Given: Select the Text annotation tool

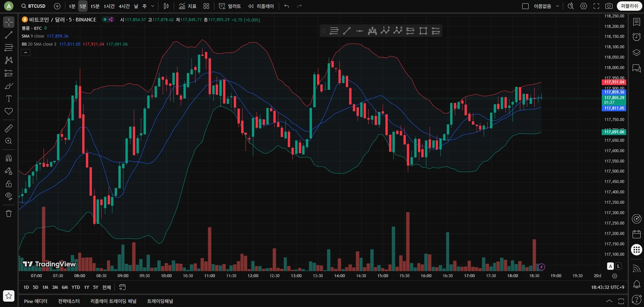Looking at the screenshot, I should [9, 99].
